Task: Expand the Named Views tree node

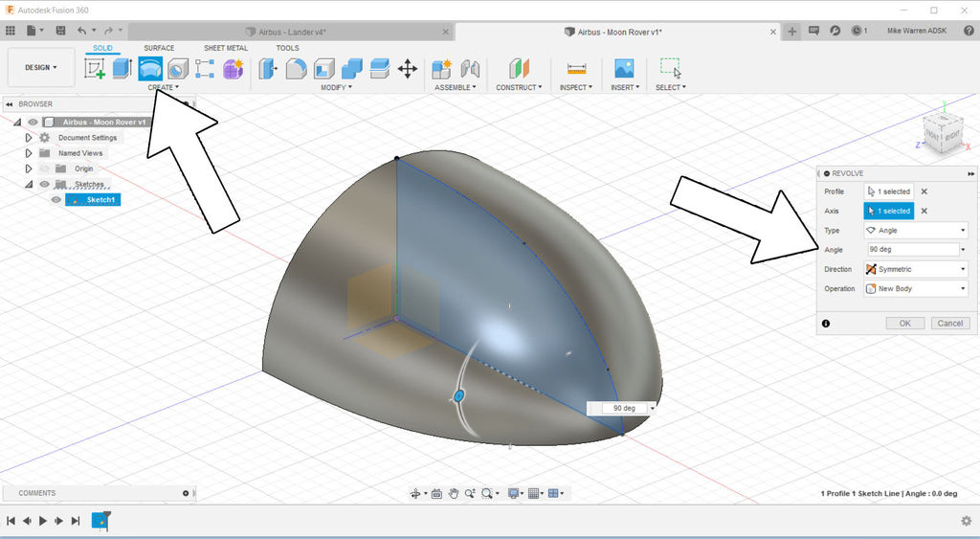Action: click(x=28, y=153)
